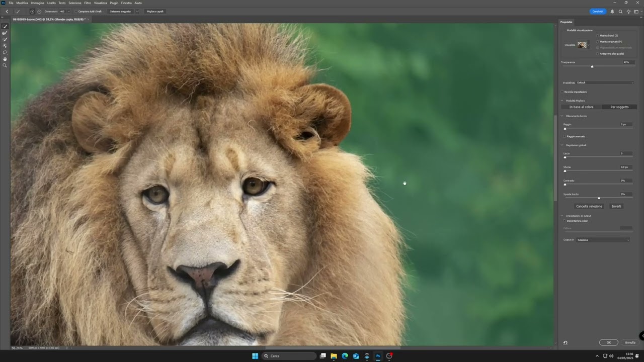Image resolution: width=644 pixels, height=362 pixels.
Task: Switch to Photoshop taskbar icon
Action: (378, 356)
